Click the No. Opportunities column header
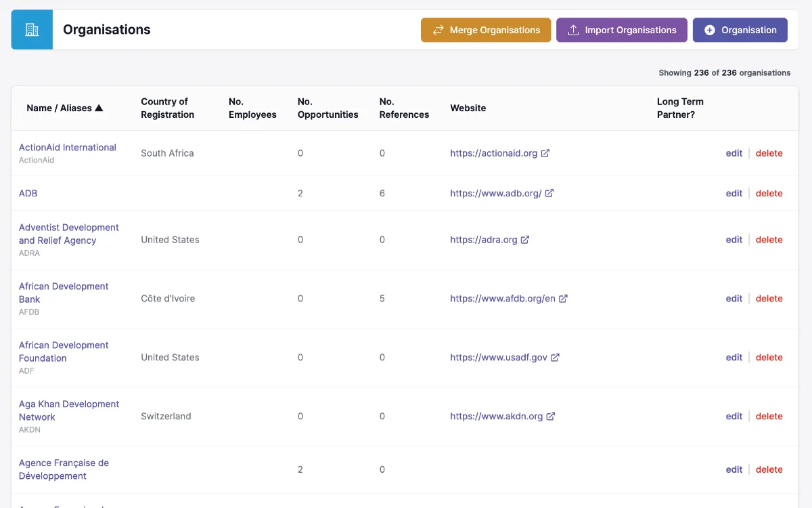Screen dimensions: 812x508 click(x=328, y=108)
